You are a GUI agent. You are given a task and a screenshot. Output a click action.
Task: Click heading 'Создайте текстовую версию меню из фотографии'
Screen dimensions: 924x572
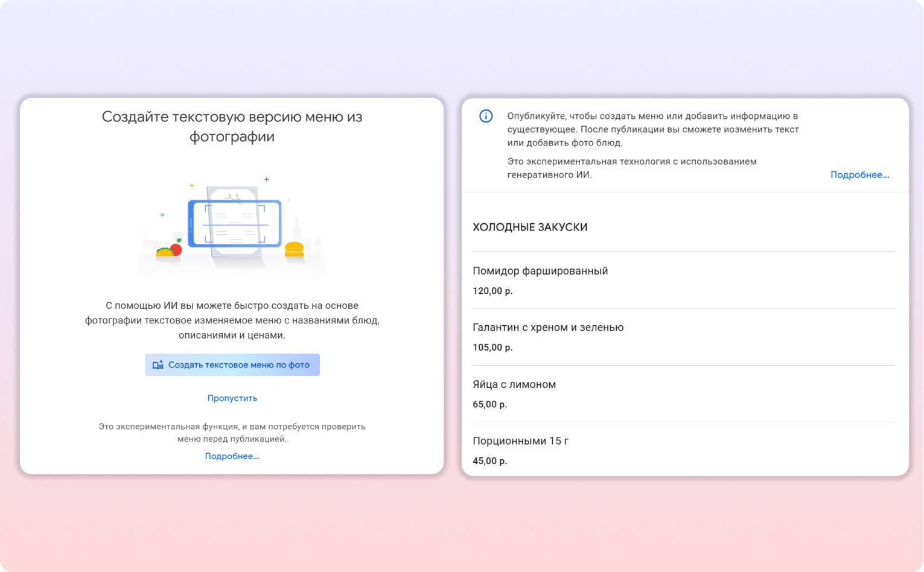tap(232, 127)
